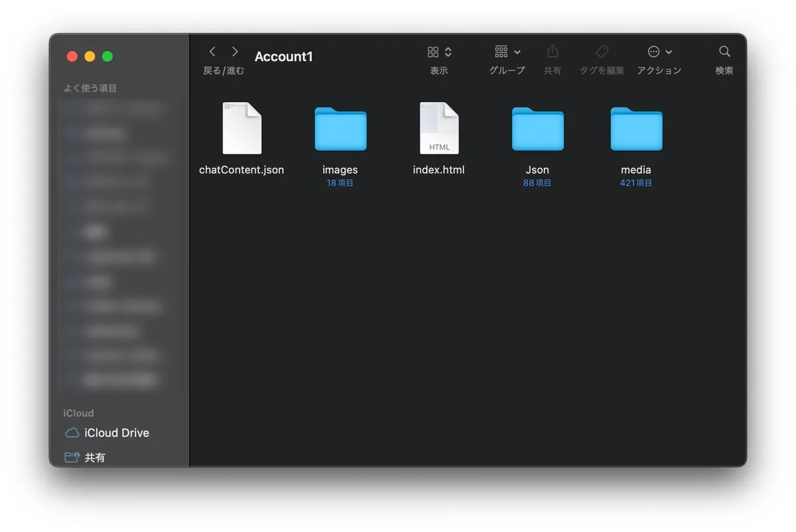This screenshot has width=796, height=532.
Task: Select the index.html file icon
Action: [x=439, y=129]
